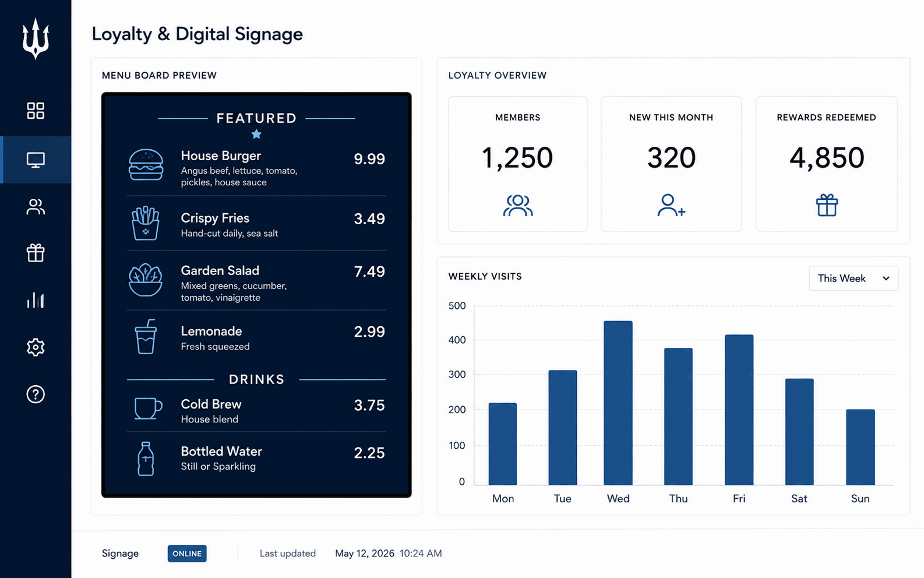Click the 4,850 rewards value
Viewport: 924px width, 578px height.
(827, 158)
